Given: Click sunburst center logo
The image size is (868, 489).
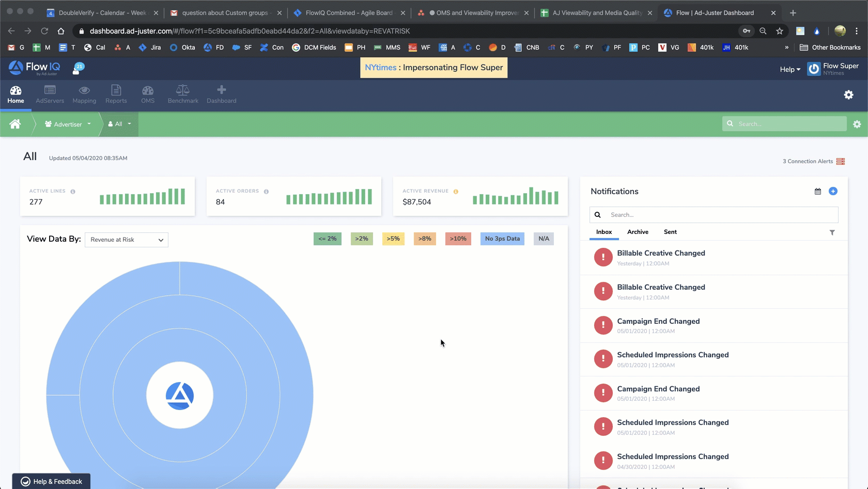Looking at the screenshot, I should click(180, 396).
